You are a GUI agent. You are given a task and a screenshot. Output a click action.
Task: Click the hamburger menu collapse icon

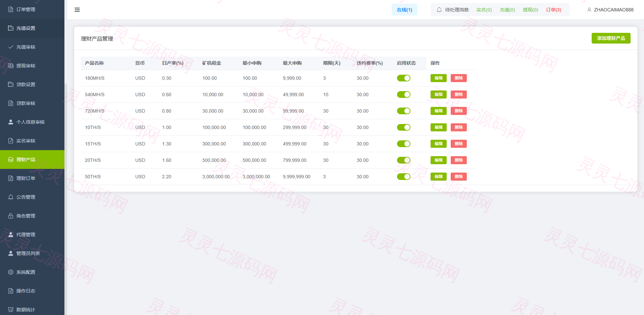[77, 10]
